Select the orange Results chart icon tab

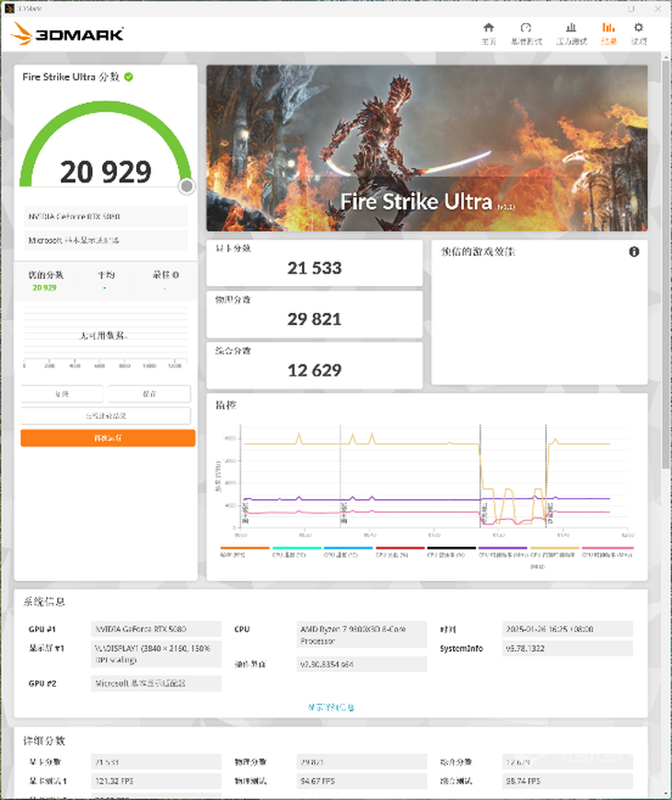point(608,28)
